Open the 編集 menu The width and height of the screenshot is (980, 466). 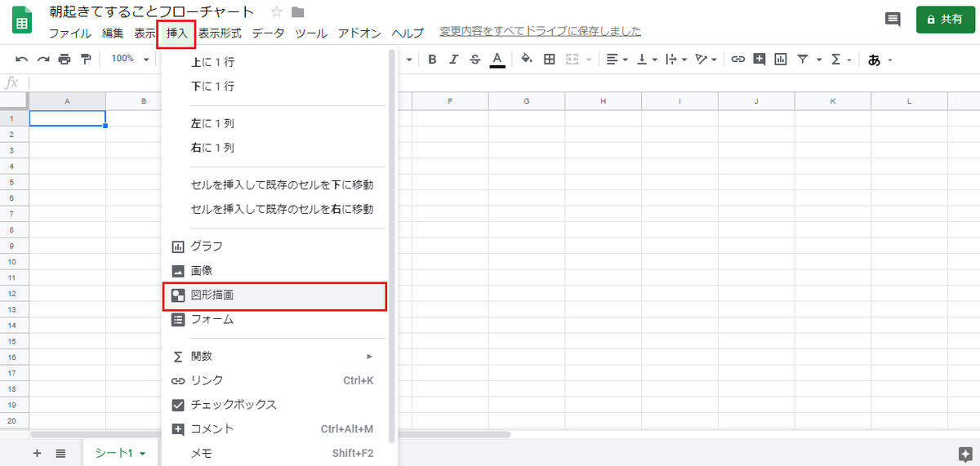point(113,33)
